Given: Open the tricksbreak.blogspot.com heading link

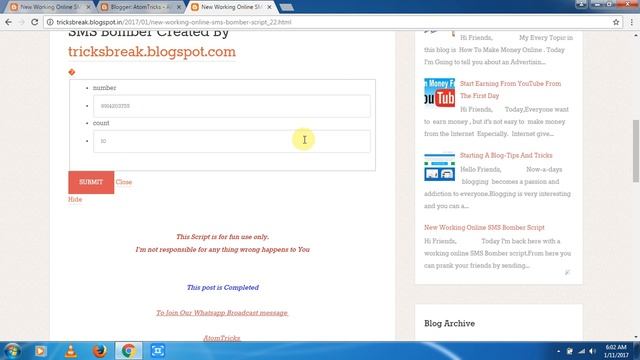Looking at the screenshot, I should 152,52.
